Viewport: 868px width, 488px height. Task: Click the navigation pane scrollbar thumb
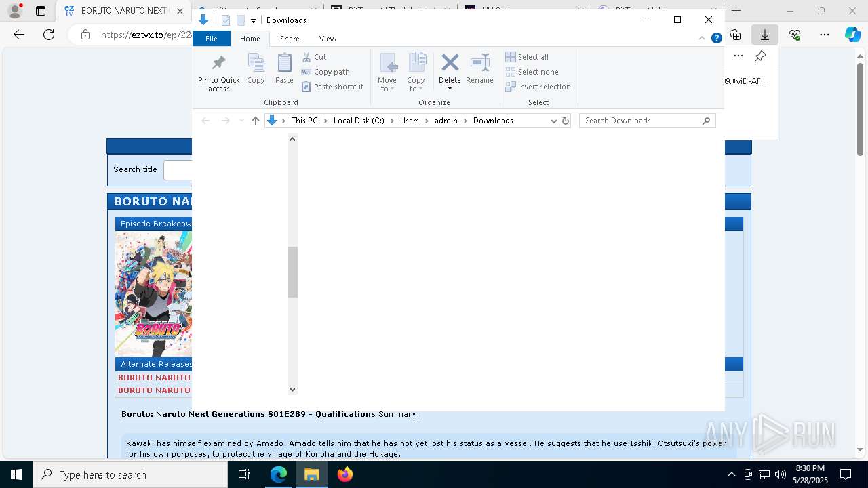tap(292, 272)
